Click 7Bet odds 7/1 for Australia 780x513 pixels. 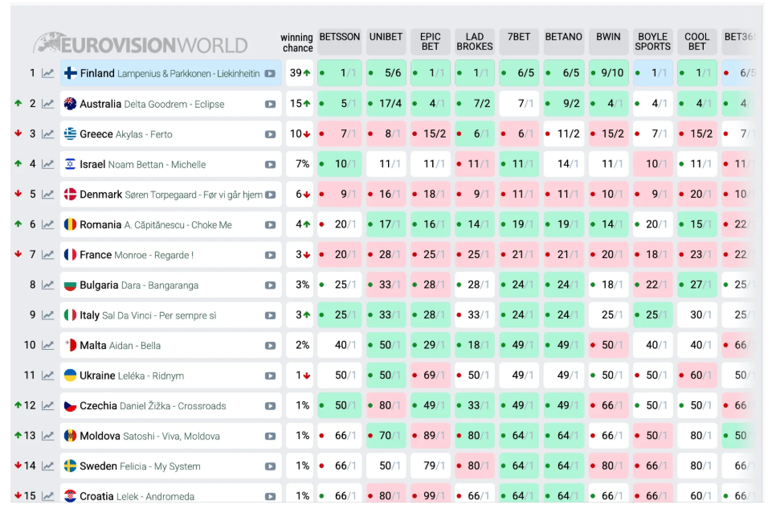tap(519, 103)
